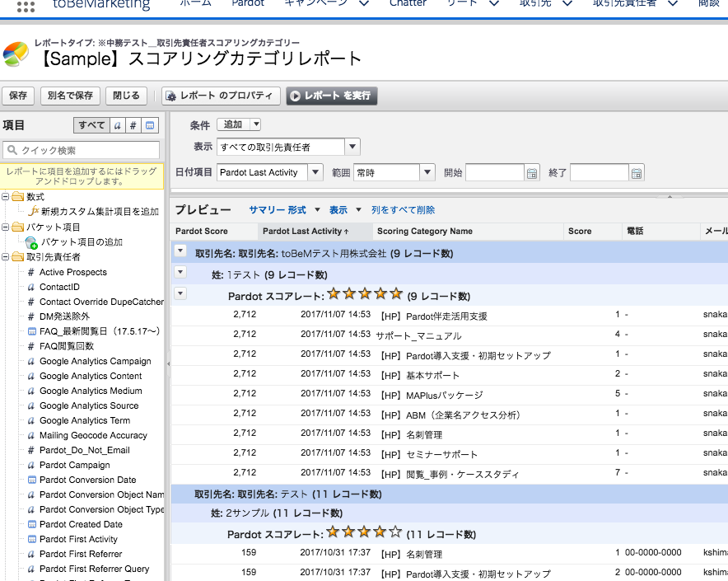Open the Chatter tab
Viewport: 728px width, 581px height.
tap(408, 4)
